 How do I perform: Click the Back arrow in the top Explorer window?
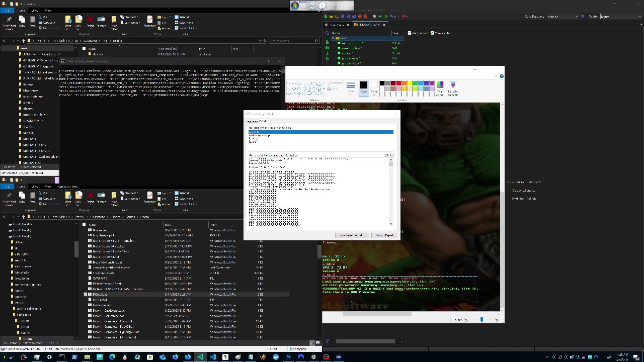4,41
